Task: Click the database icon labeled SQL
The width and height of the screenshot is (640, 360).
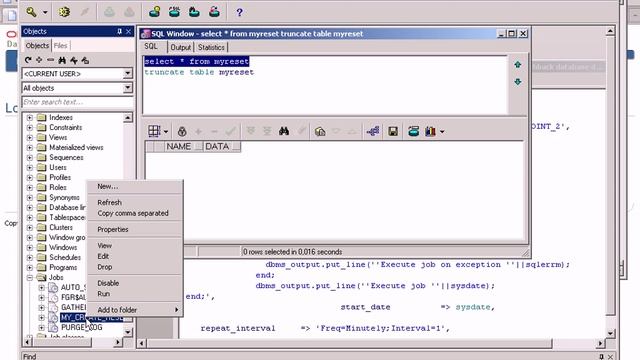Action: [x=174, y=12]
